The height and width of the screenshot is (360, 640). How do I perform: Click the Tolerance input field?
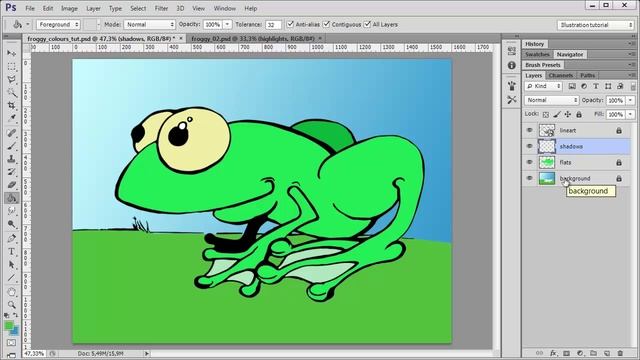click(x=273, y=24)
